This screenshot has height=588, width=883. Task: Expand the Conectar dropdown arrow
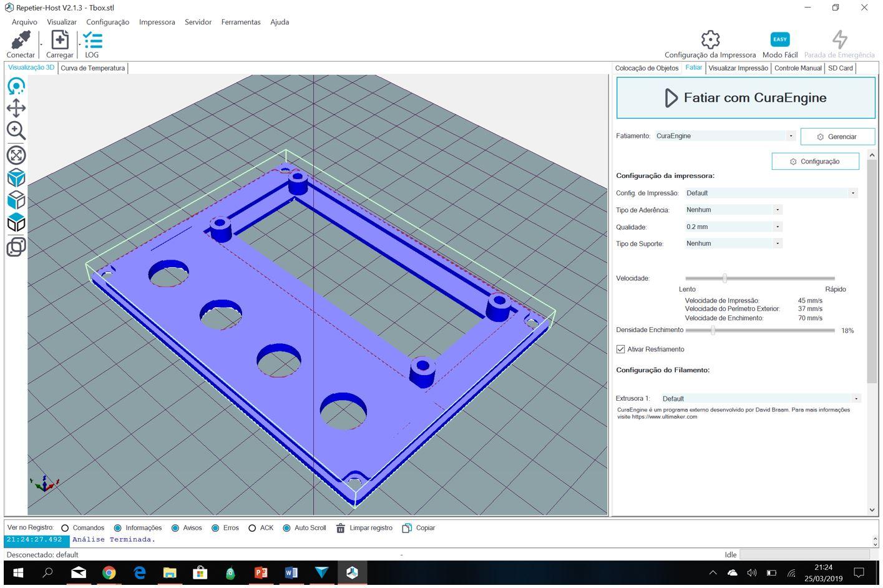click(41, 45)
